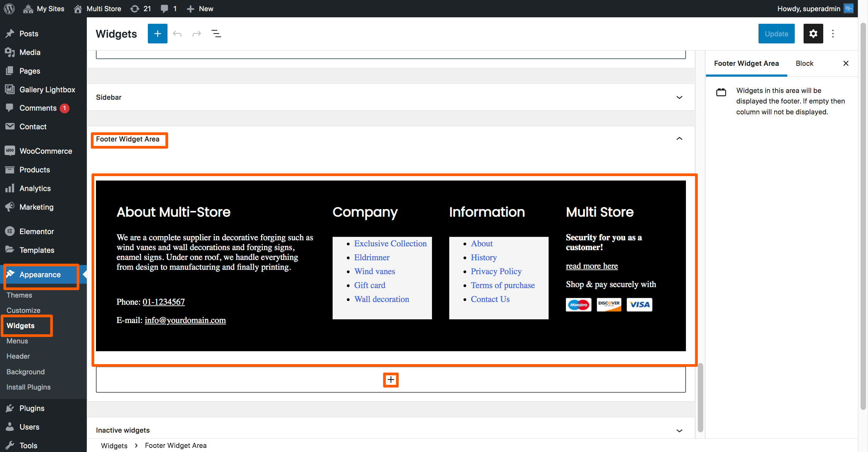Click the Update button
The image size is (868, 452).
click(x=776, y=33)
